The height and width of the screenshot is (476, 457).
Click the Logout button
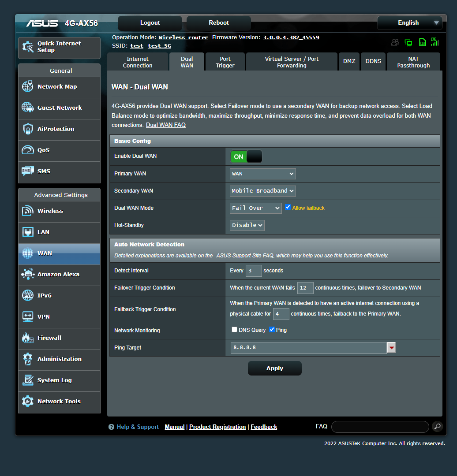150,23
